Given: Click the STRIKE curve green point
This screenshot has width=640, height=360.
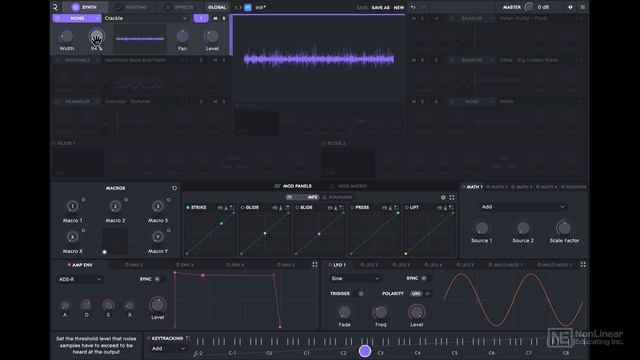Looking at the screenshot, I should point(222,224).
